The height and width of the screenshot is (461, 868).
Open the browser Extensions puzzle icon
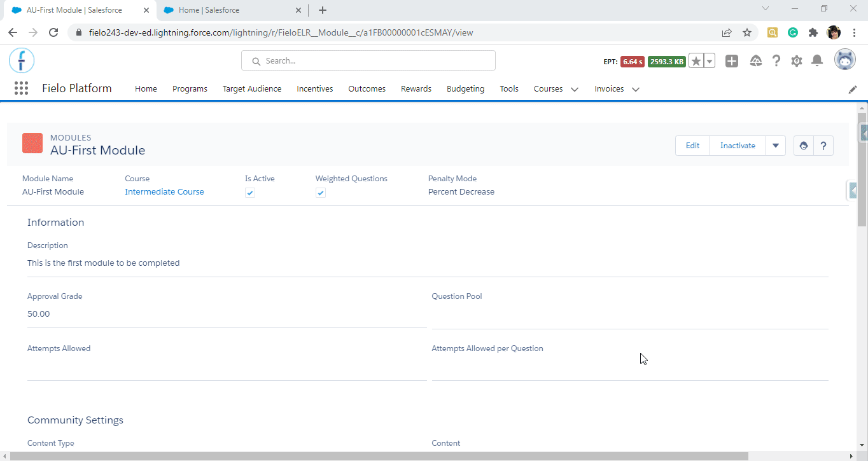tap(813, 32)
